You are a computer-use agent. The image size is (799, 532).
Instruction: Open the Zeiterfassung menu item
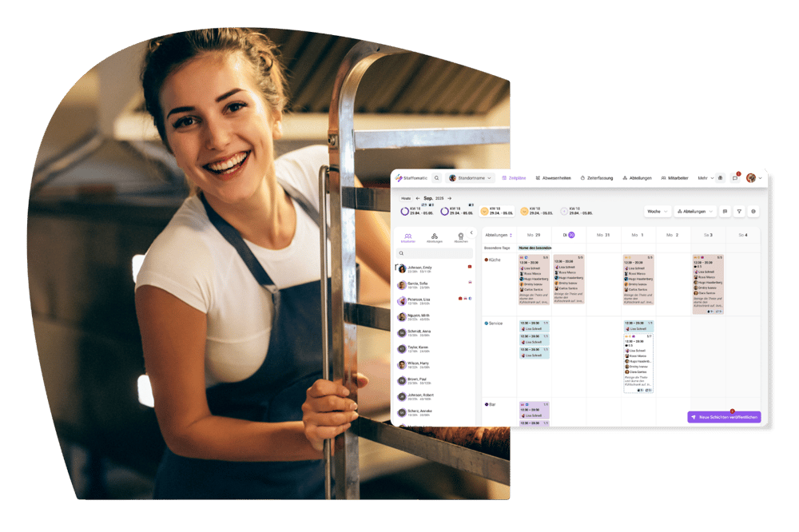point(597,178)
